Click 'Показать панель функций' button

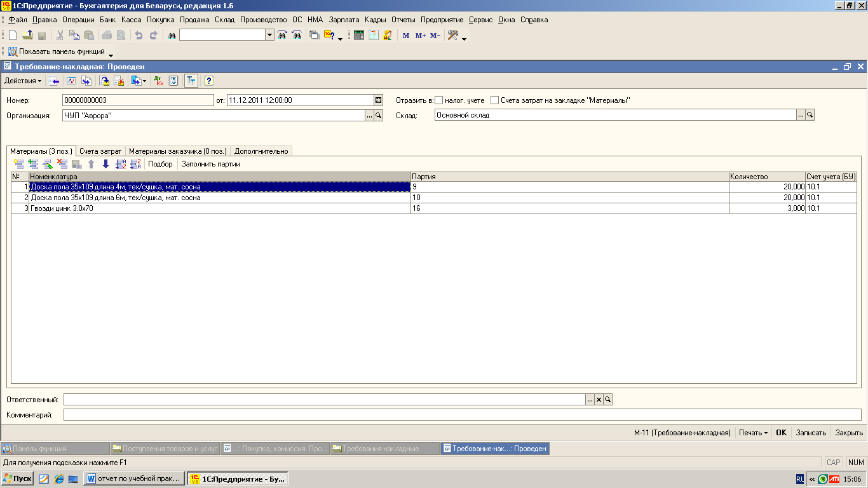pos(56,51)
